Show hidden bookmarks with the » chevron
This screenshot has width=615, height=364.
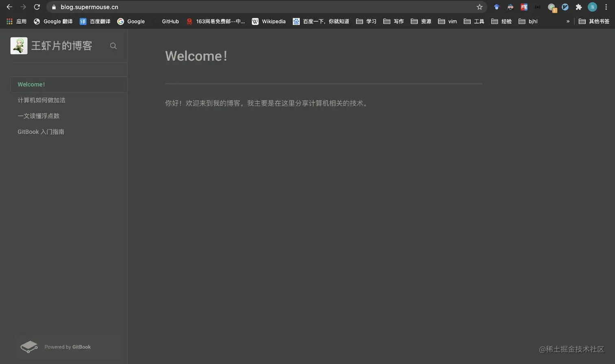pyautogui.click(x=568, y=21)
